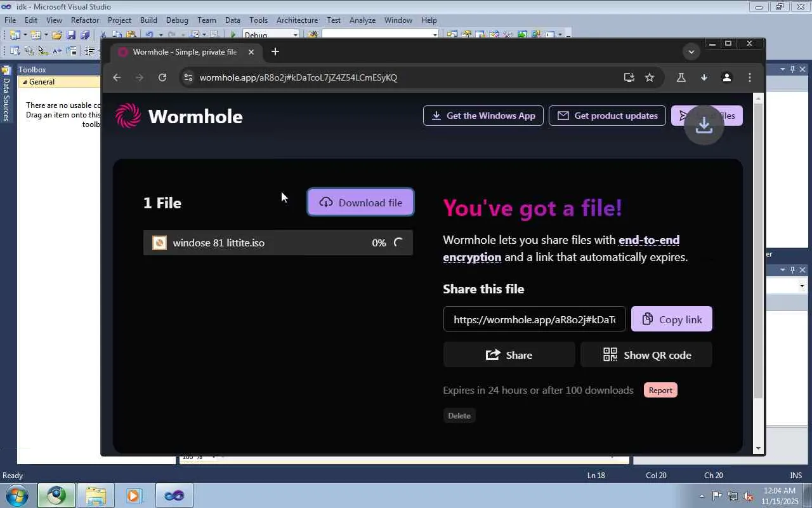Click the Undo icon in Visual Studio toolbar

point(149,35)
